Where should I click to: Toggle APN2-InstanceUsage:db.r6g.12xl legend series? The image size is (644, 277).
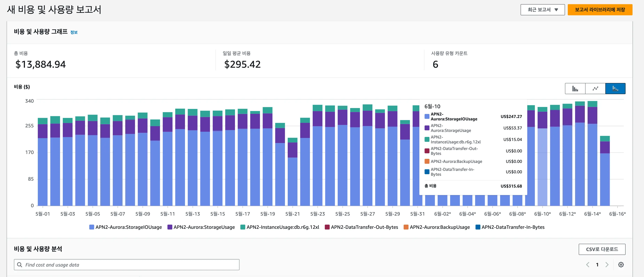point(280,227)
